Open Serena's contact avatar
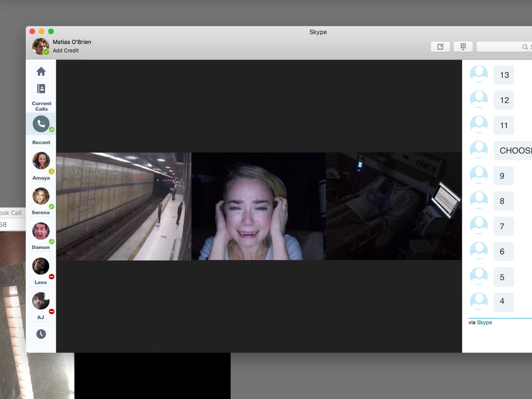The image size is (532, 399). [41, 196]
